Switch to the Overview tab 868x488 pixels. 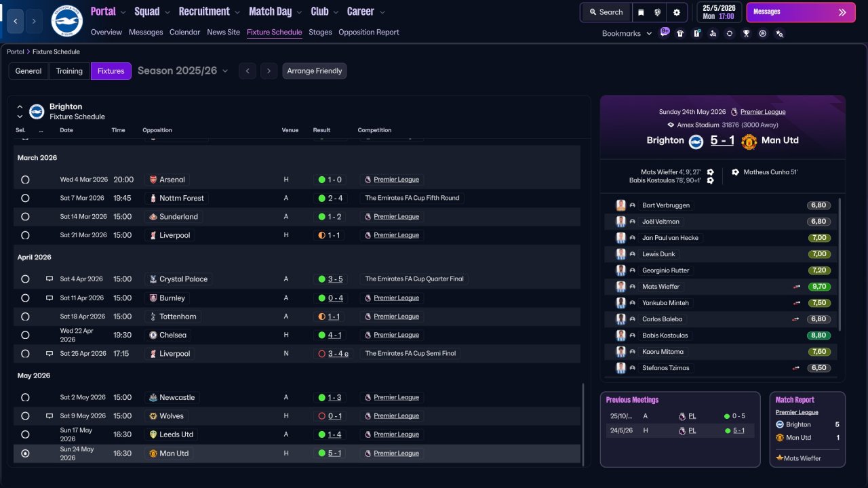(x=106, y=32)
